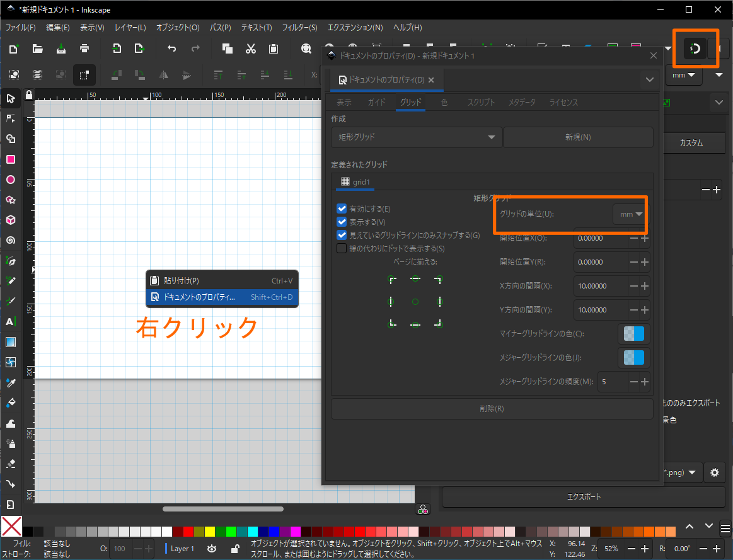Click 削除(R) button to remove grid
The image size is (733, 560).
pos(492,409)
